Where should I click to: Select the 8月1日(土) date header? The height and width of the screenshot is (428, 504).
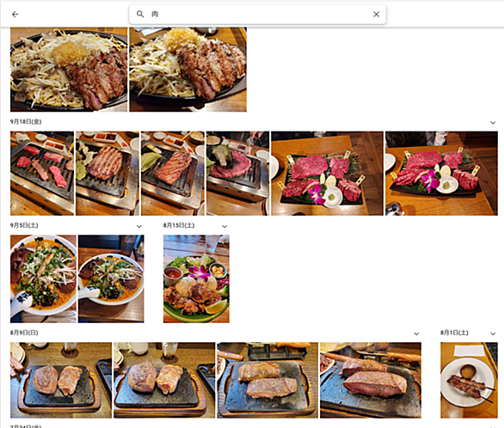[454, 333]
